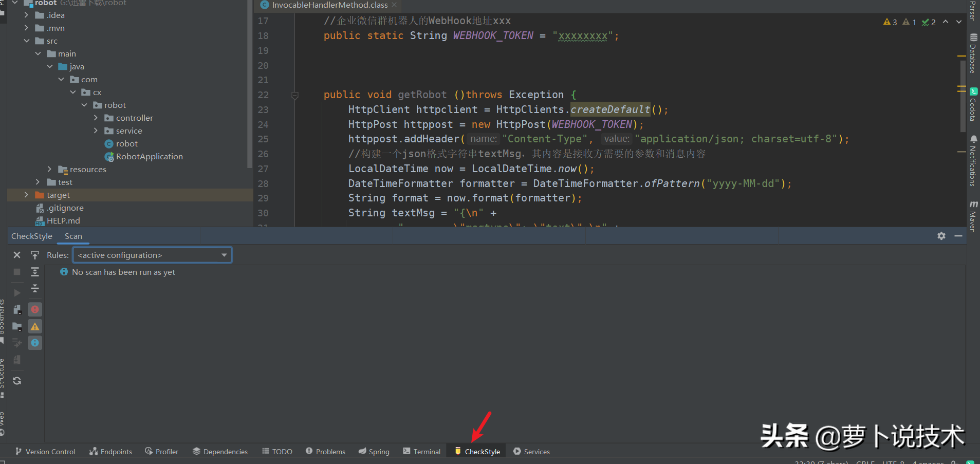Hide the CheckStyle tool window

pos(958,236)
